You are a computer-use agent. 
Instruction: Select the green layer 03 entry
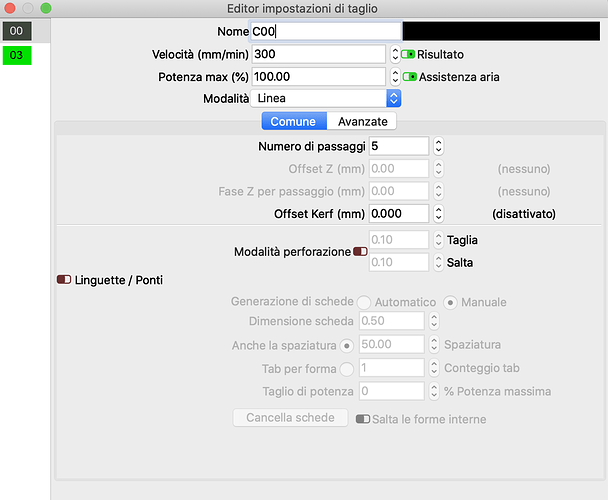click(x=17, y=55)
